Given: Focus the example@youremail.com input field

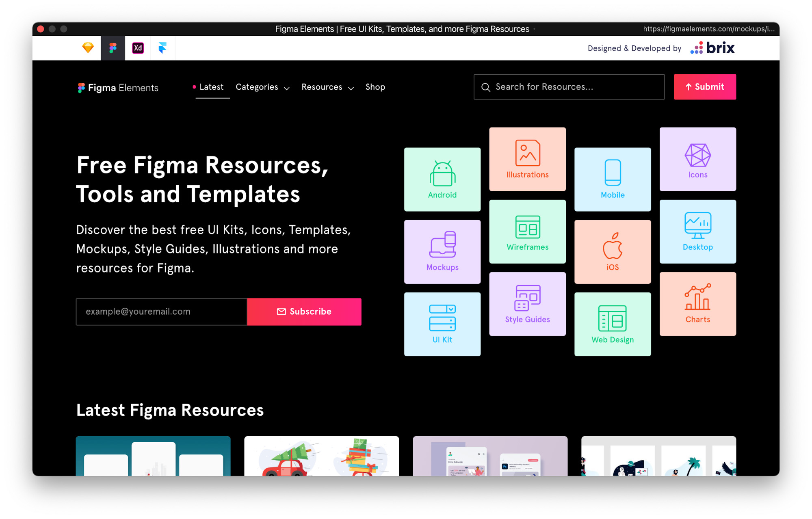Looking at the screenshot, I should [x=161, y=311].
